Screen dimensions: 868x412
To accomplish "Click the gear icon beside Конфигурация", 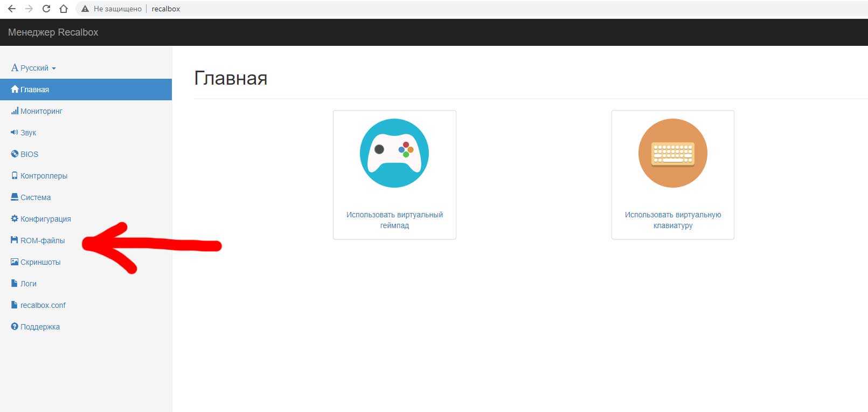I will pos(15,219).
